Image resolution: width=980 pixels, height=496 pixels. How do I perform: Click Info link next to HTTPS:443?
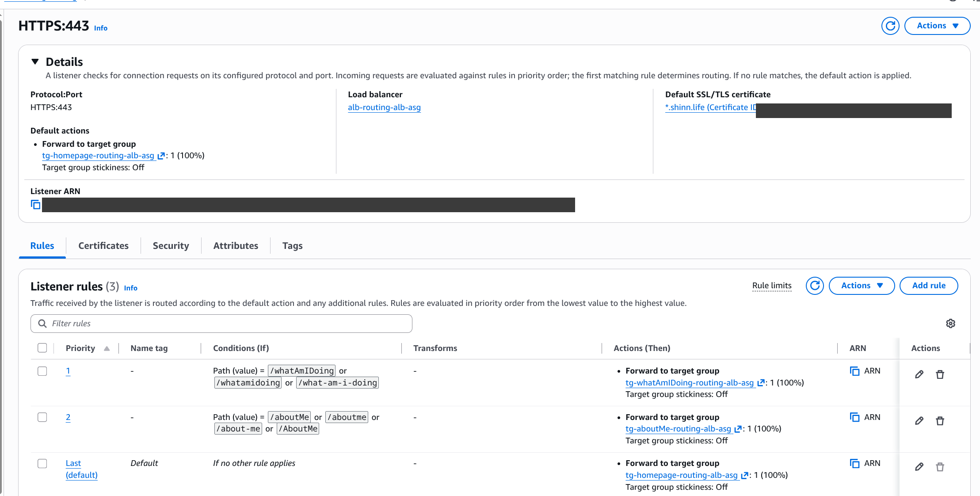click(x=101, y=28)
